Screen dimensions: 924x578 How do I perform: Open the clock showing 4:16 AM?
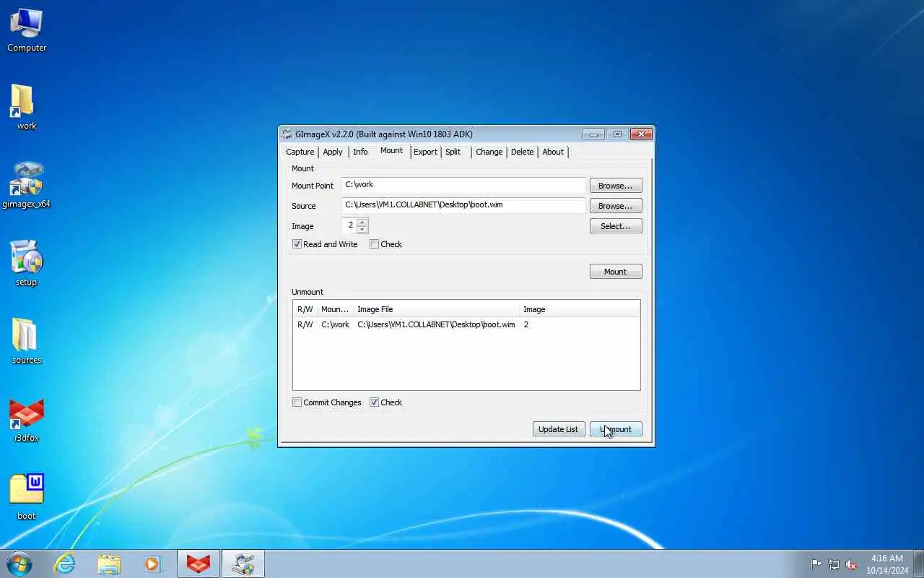(887, 564)
